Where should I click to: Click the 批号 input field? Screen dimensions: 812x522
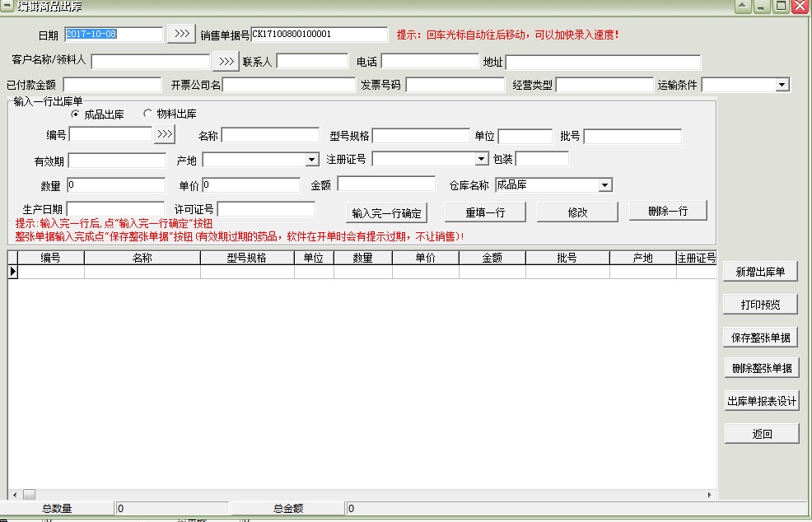(632, 136)
